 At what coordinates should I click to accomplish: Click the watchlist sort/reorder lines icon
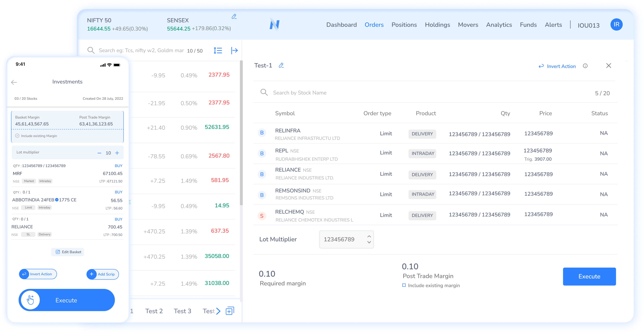218,51
